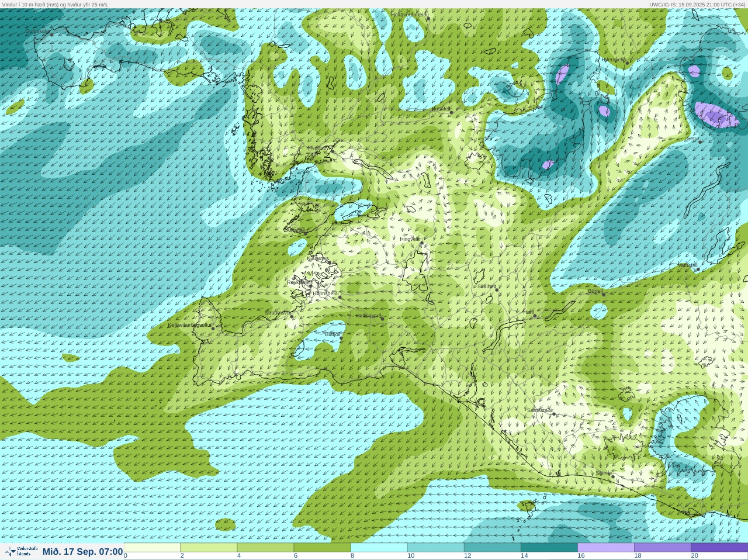Click the Sámsstaðir station label
Image resolution: width=748 pixels, height=560 pixels.
540,410
